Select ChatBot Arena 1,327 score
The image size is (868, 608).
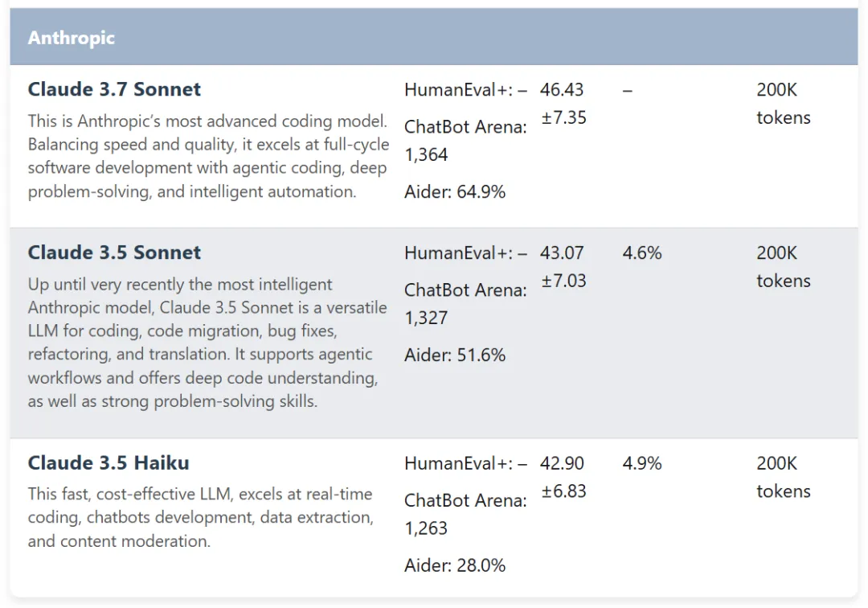point(465,303)
